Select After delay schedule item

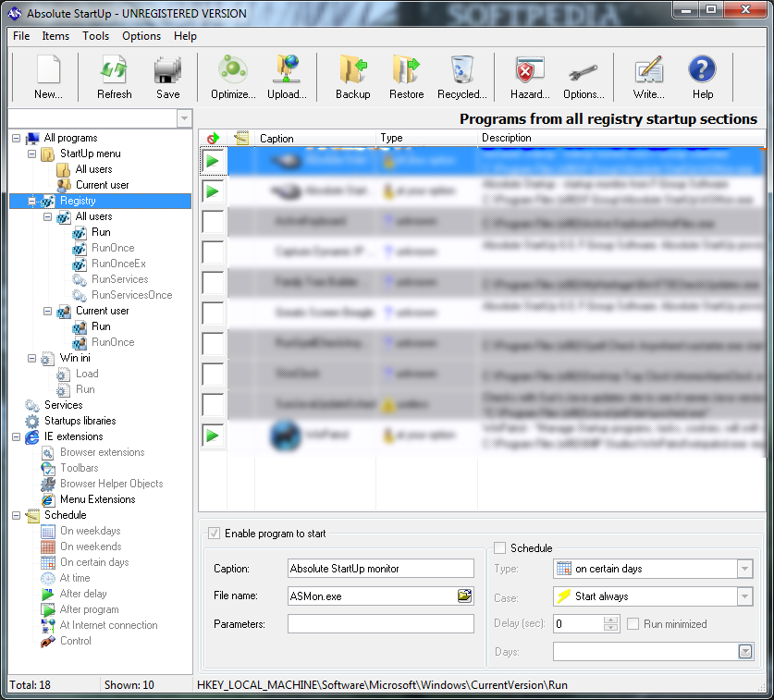point(83,594)
